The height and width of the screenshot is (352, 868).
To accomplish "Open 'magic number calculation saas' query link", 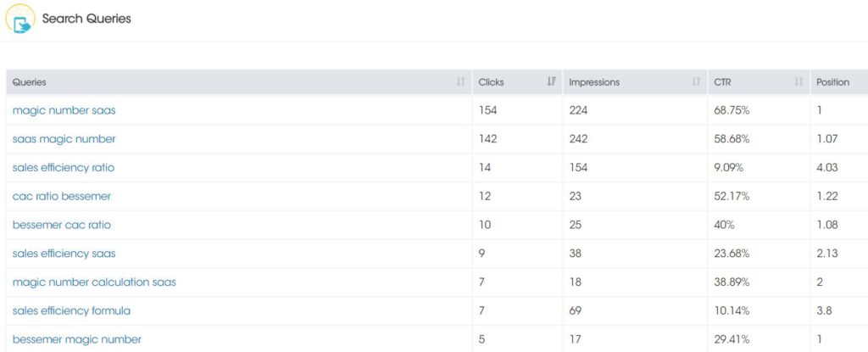I will [x=94, y=282].
